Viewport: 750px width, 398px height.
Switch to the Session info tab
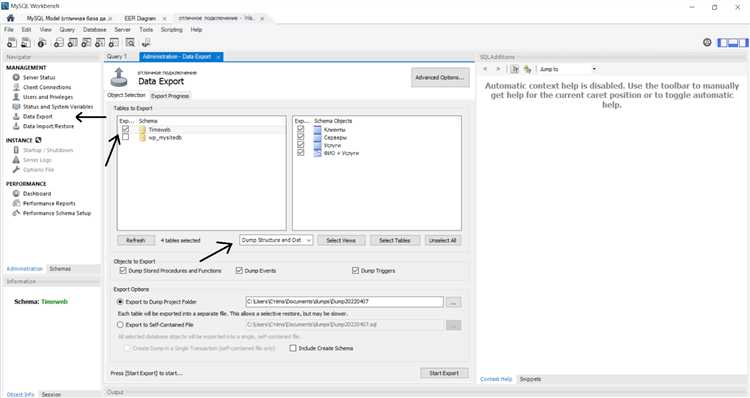(51, 395)
